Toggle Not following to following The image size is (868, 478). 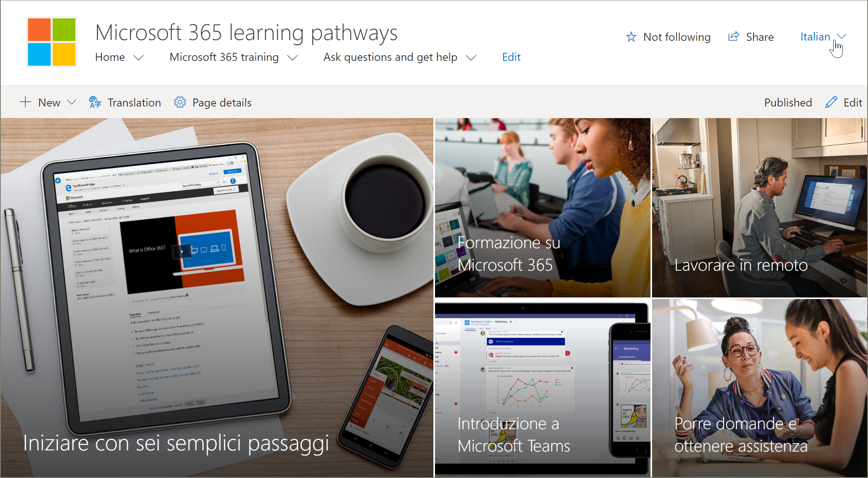tap(665, 37)
